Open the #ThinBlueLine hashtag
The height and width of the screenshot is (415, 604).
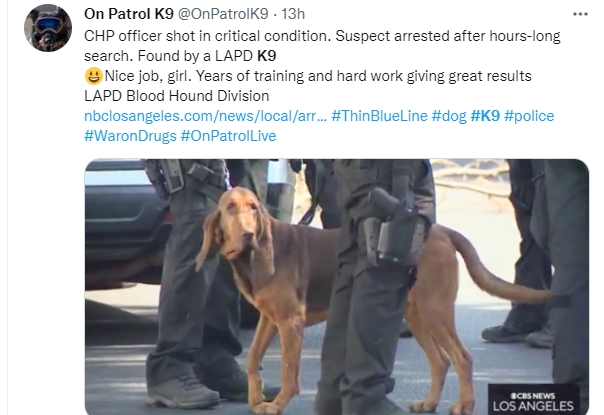click(x=379, y=116)
